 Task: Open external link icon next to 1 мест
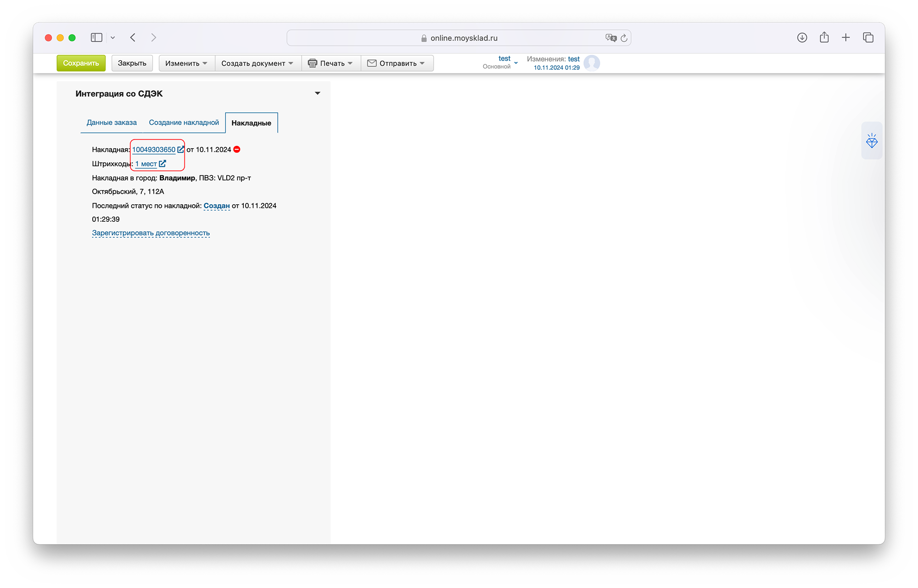[162, 163]
